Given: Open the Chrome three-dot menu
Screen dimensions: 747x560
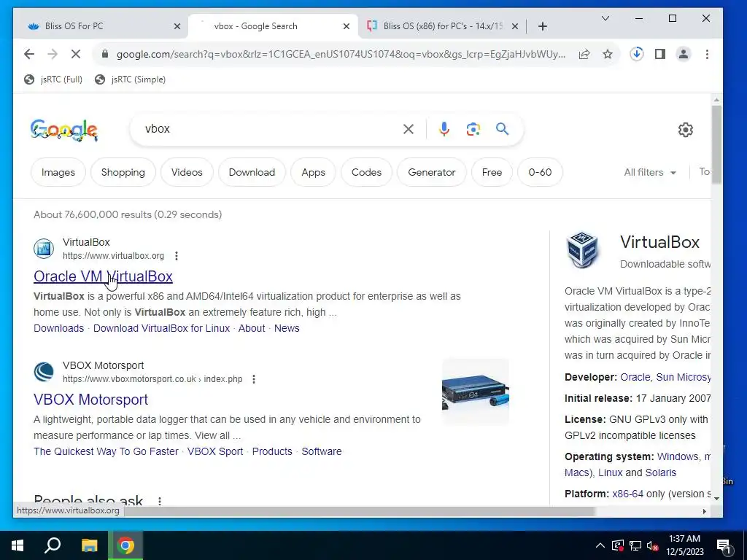Looking at the screenshot, I should [x=707, y=54].
